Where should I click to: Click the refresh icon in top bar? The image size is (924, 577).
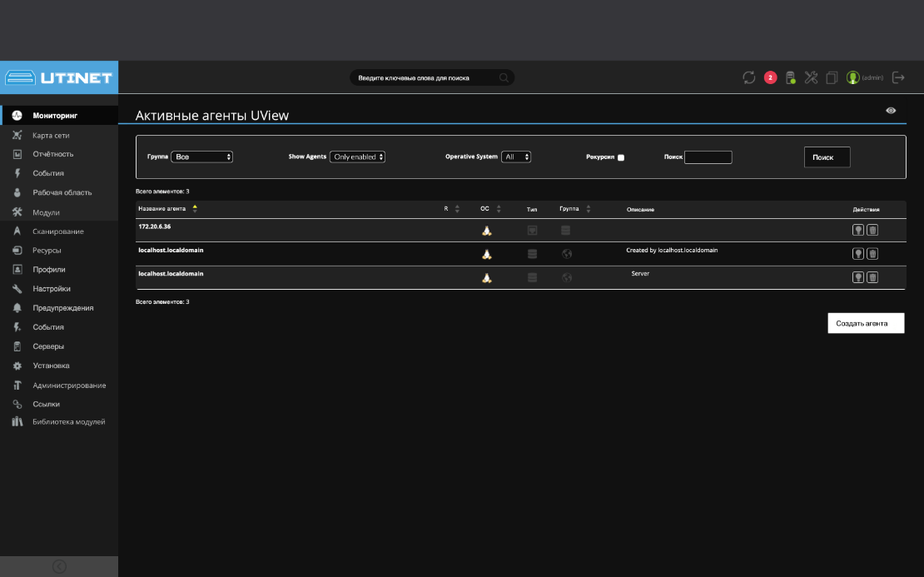pos(749,77)
